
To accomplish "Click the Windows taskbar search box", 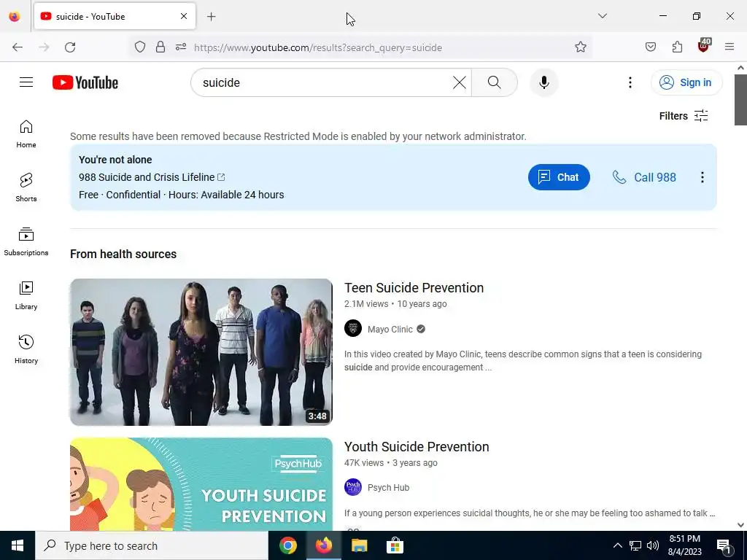I will pyautogui.click(x=152, y=545).
